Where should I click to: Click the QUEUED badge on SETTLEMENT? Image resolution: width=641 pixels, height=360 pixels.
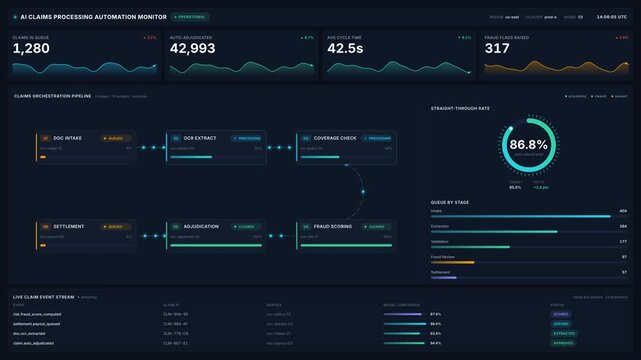click(115, 226)
